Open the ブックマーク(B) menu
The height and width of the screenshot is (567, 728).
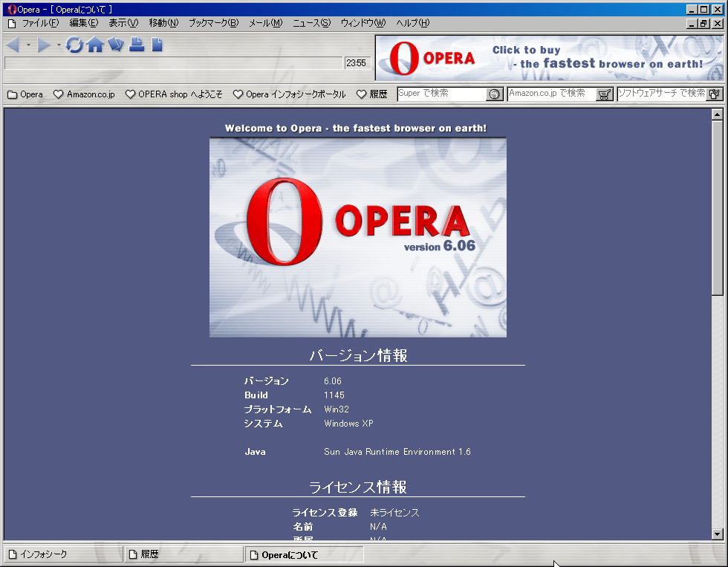tap(213, 23)
